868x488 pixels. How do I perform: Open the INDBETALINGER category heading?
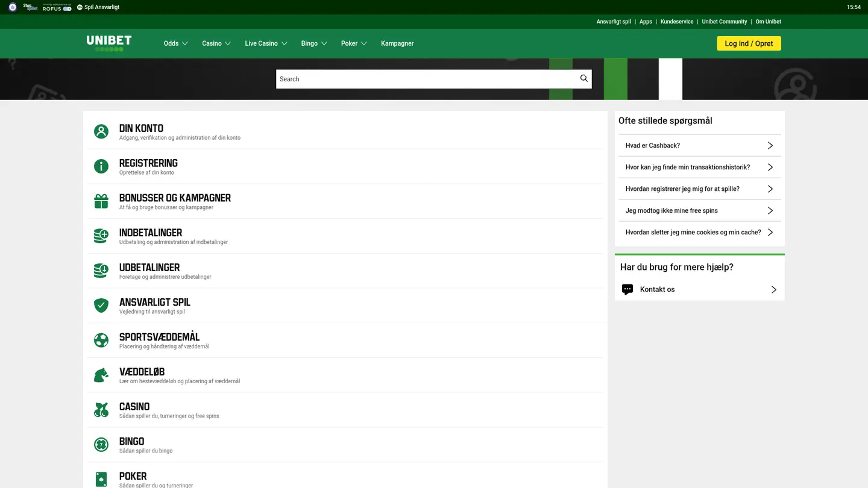(x=151, y=233)
